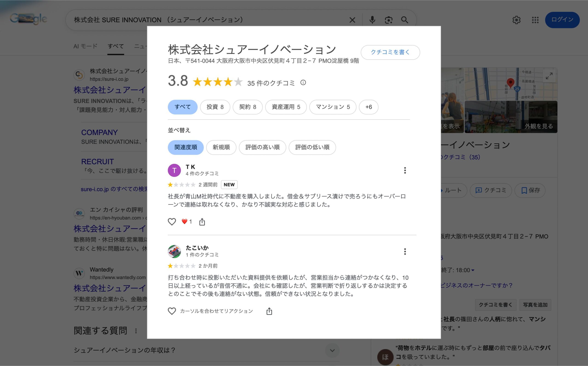Viewport: 588px width, 366px height.
Task: Expand the シュアーイノベーションの年収は question
Action: click(332, 350)
